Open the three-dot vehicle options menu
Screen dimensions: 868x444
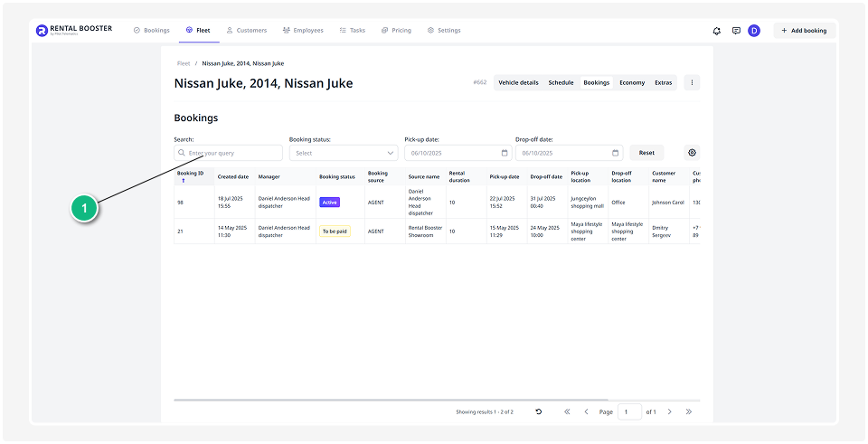pyautogui.click(x=692, y=82)
